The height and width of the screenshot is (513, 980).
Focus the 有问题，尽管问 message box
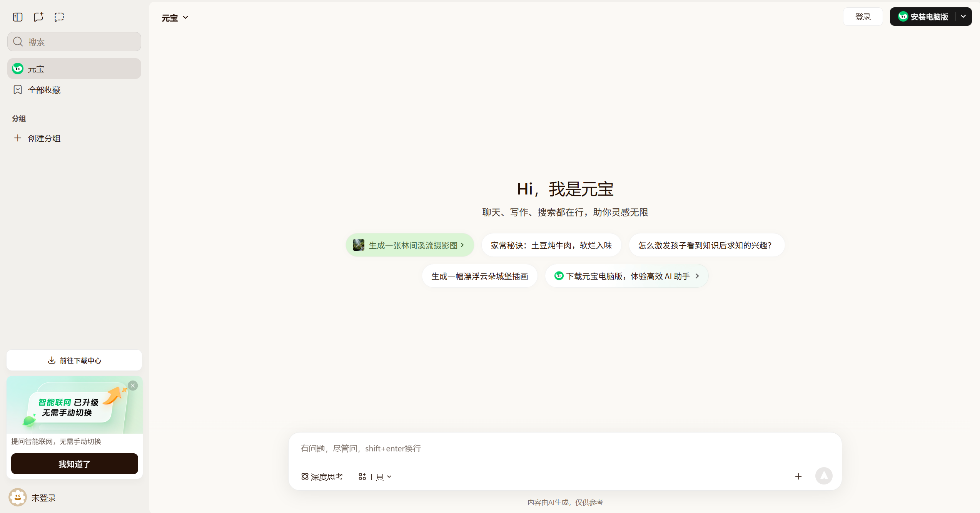[565, 448]
